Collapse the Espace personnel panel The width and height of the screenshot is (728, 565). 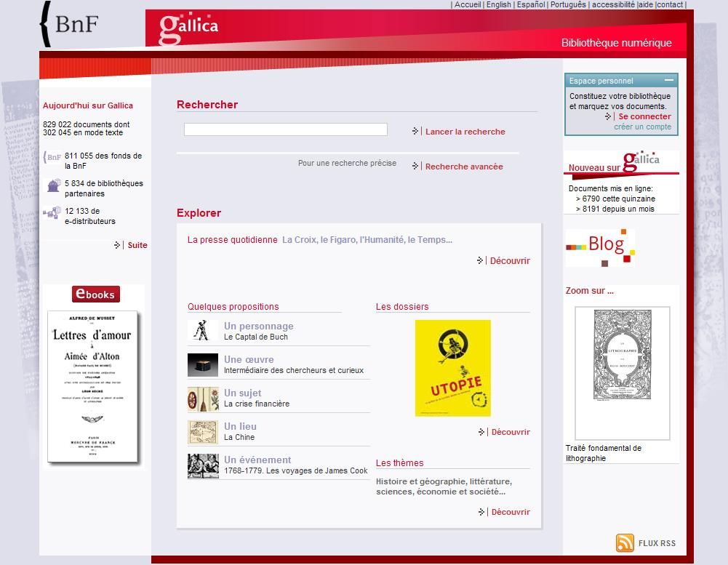pos(668,80)
